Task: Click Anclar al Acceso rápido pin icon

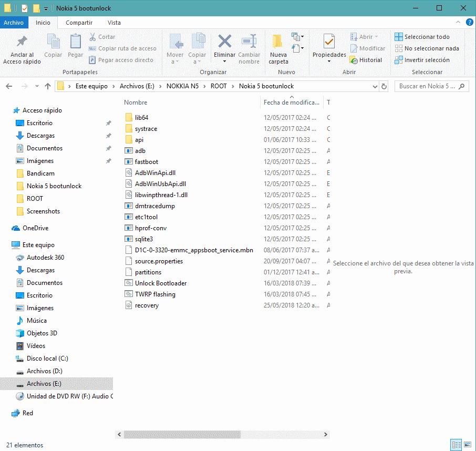Action: (x=22, y=42)
